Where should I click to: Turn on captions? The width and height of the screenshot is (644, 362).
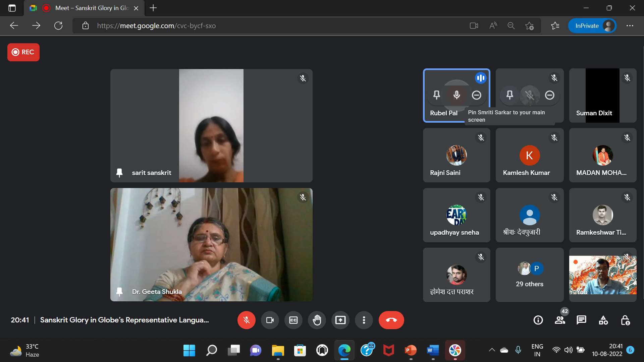point(293,320)
